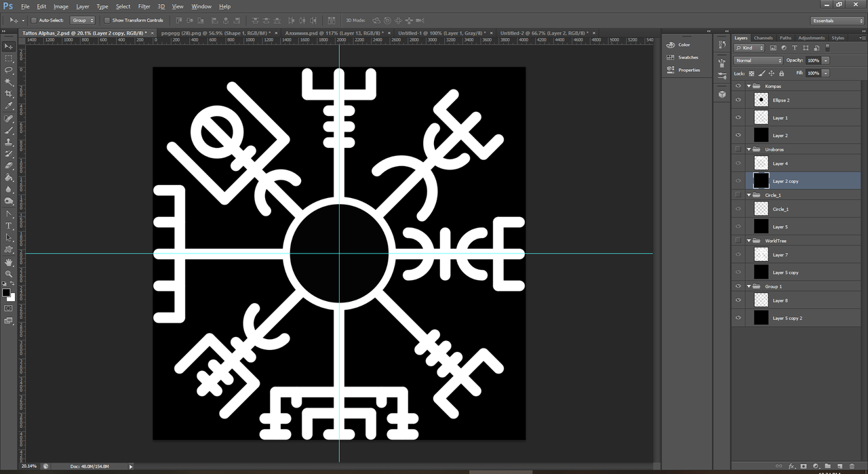This screenshot has height=474, width=868.
Task: Create new group folder icon
Action: (x=827, y=467)
